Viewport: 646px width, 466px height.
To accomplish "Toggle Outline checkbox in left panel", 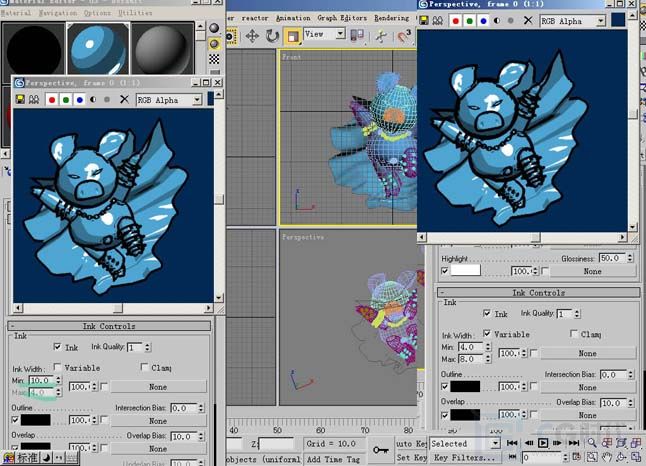I will 15,420.
